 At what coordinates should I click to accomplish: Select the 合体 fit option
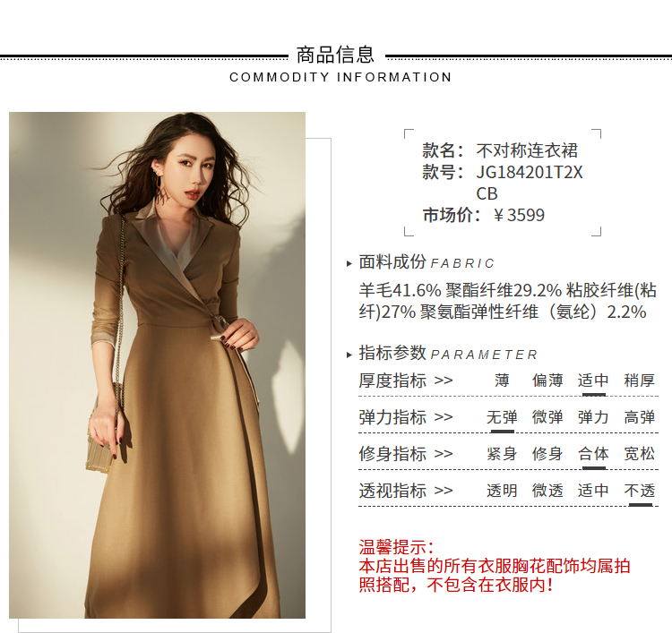[593, 454]
